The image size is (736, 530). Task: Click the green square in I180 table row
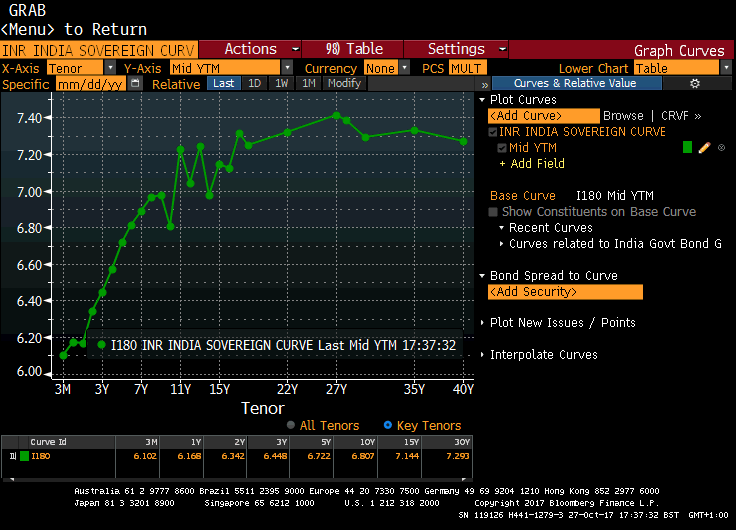tap(24, 456)
